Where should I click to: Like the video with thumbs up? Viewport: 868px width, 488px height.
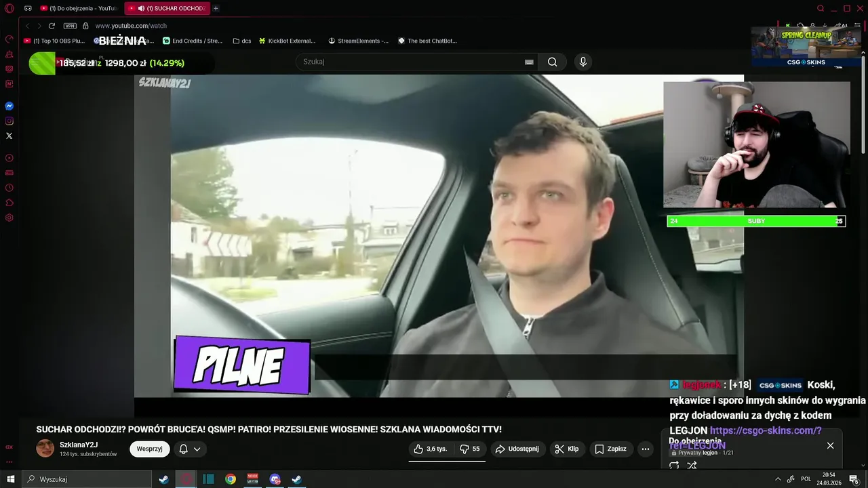pos(431,449)
